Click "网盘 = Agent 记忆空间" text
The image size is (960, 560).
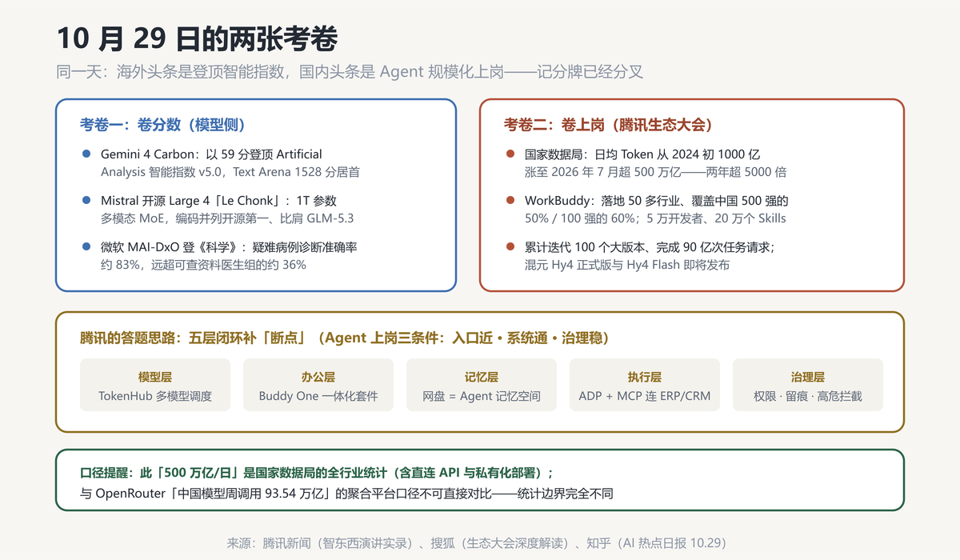[482, 395]
